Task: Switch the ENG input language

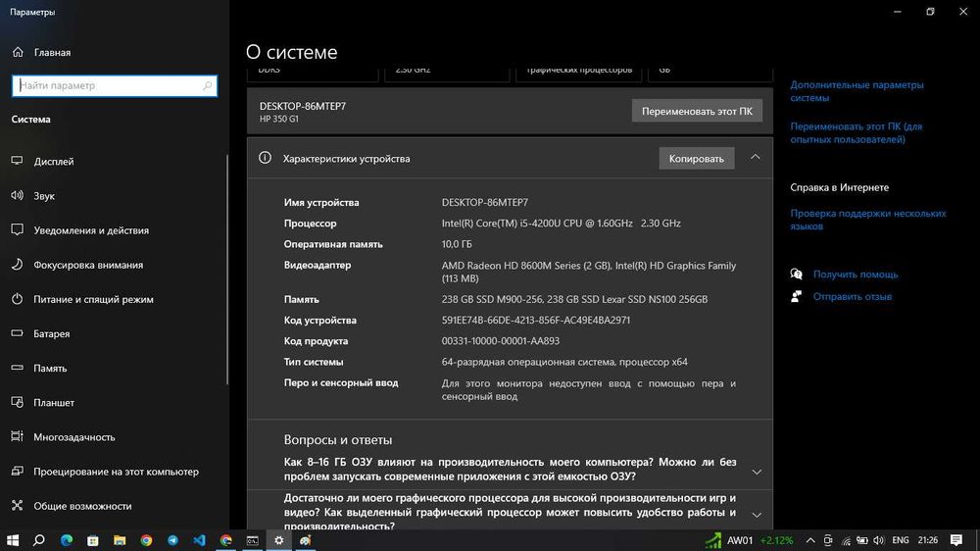Action: click(x=901, y=540)
